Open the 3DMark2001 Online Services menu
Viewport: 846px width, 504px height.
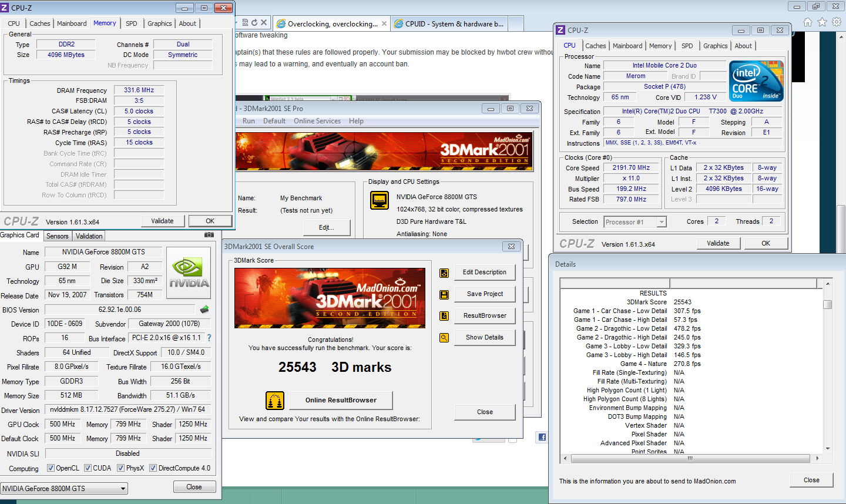(x=317, y=121)
